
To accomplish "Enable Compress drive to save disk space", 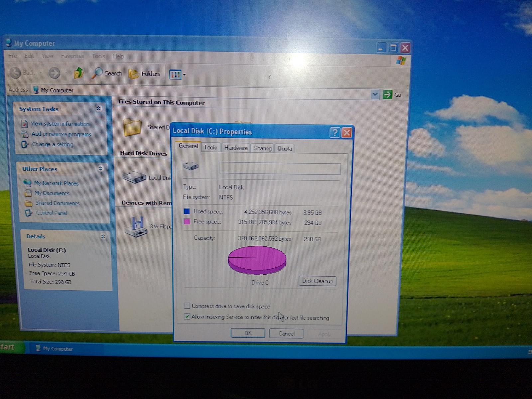I will 187,306.
